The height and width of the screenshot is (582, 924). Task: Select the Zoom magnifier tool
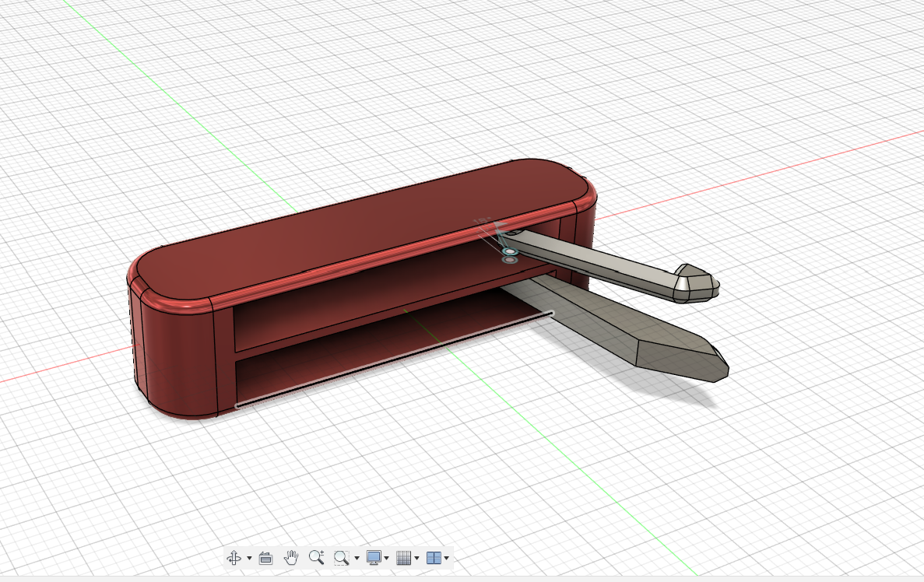[317, 557]
